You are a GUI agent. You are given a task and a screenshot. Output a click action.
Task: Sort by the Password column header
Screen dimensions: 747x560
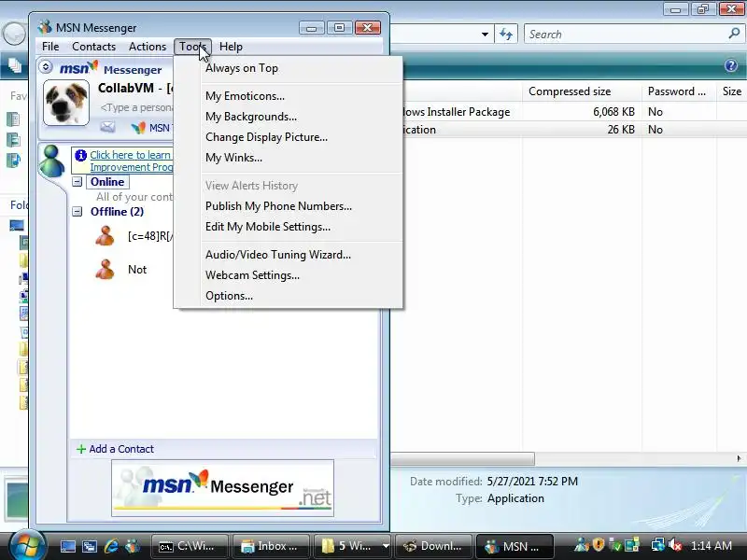click(x=679, y=91)
